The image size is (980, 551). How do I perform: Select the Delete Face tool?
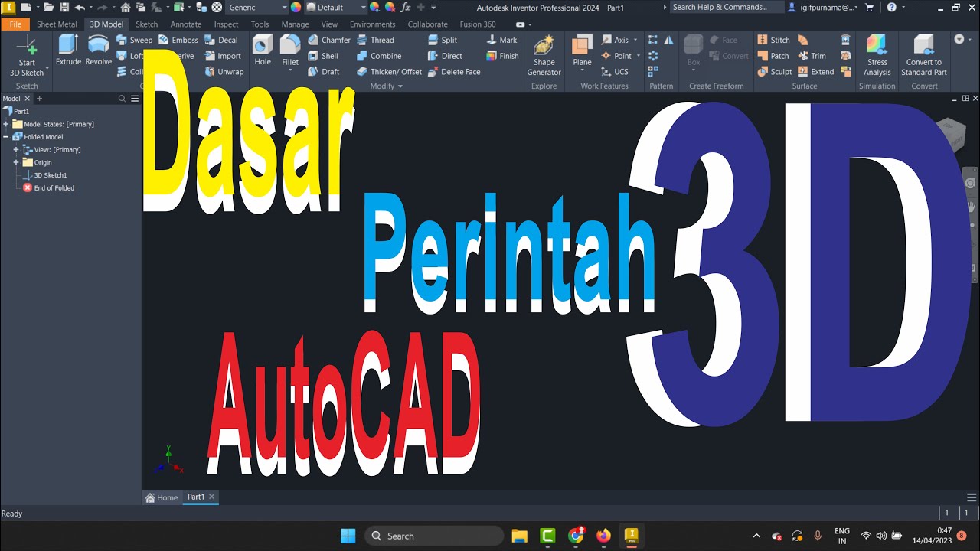coord(454,72)
